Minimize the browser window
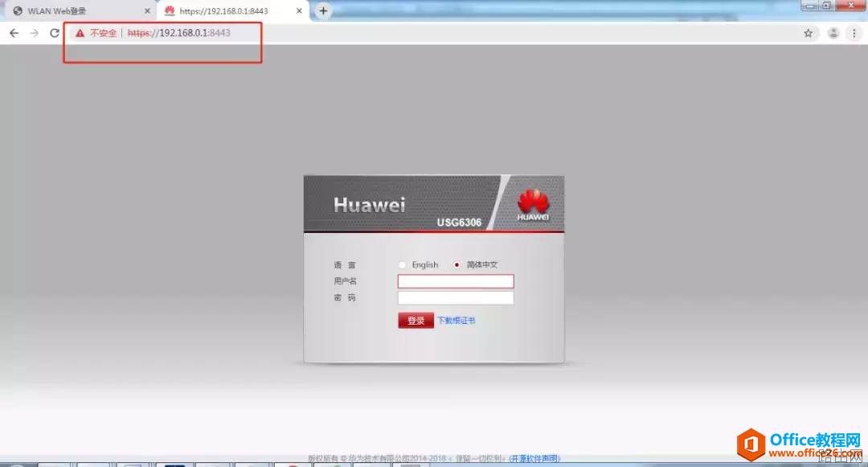Viewport: 868px width, 467px height. click(x=810, y=6)
